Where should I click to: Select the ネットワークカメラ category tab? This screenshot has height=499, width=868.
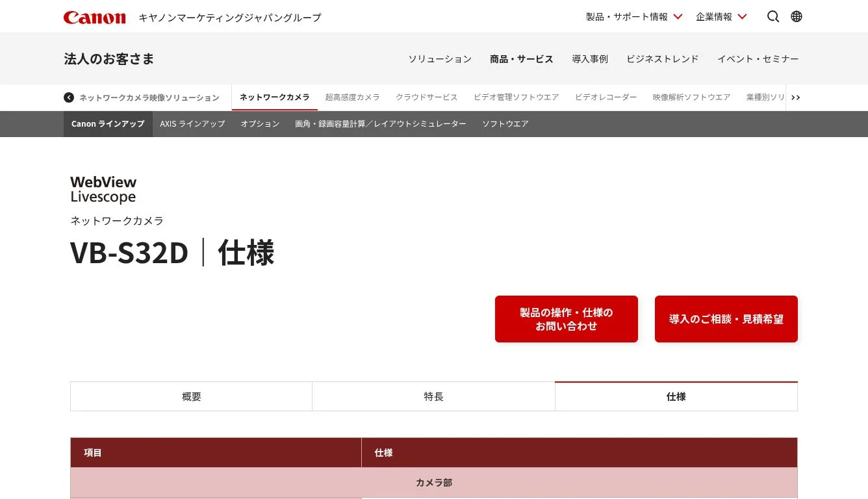275,97
